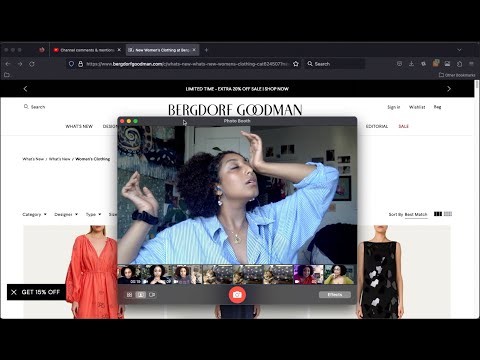Click the Bergdorf Goodman logo
Screen dimensions: 480x360
235,110
